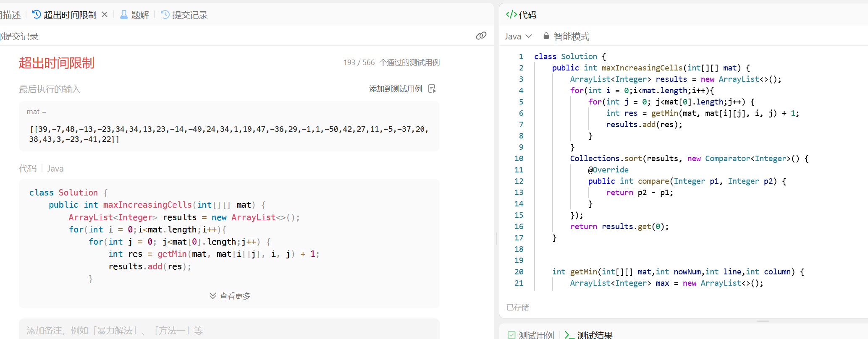This screenshot has height=339, width=868.
Task: Expand code with 查看更多
Action: tap(230, 296)
